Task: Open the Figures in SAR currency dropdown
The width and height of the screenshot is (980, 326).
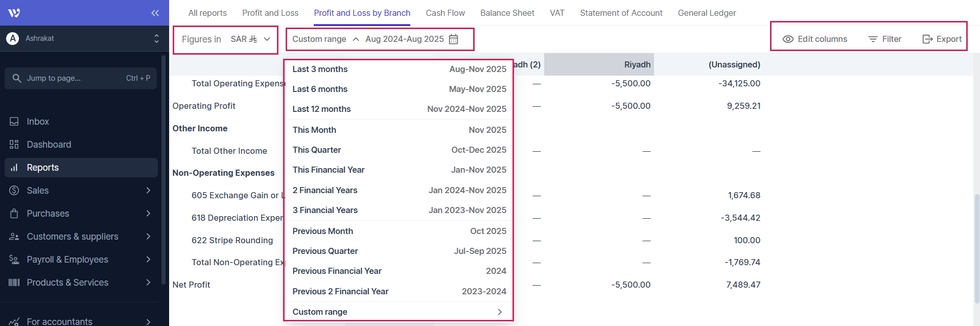Action: [x=251, y=39]
